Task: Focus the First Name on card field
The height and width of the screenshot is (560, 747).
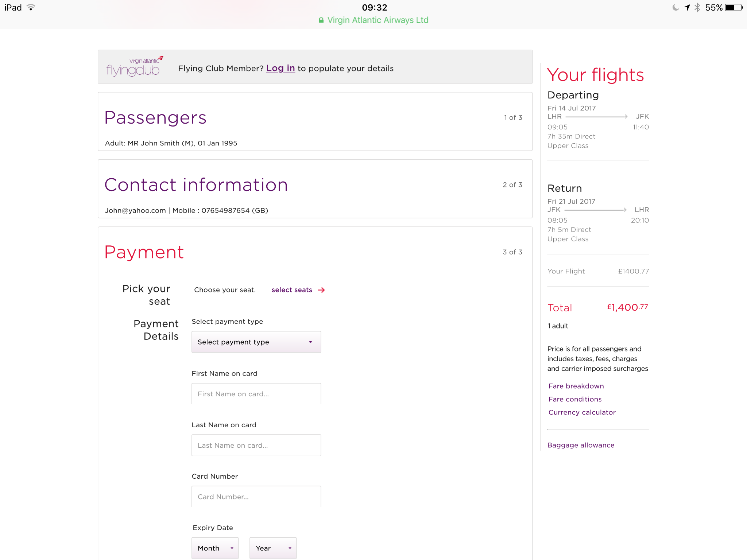Action: [256, 394]
